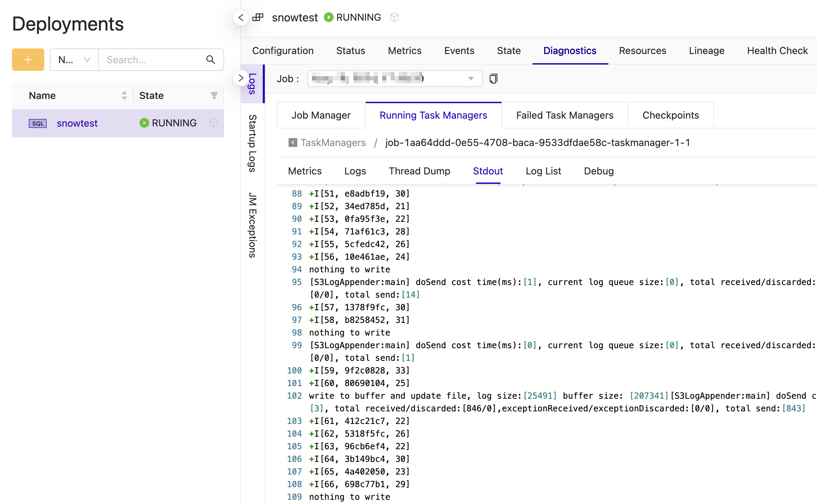
Task: Open the Log List sub-tab
Action: pos(543,171)
